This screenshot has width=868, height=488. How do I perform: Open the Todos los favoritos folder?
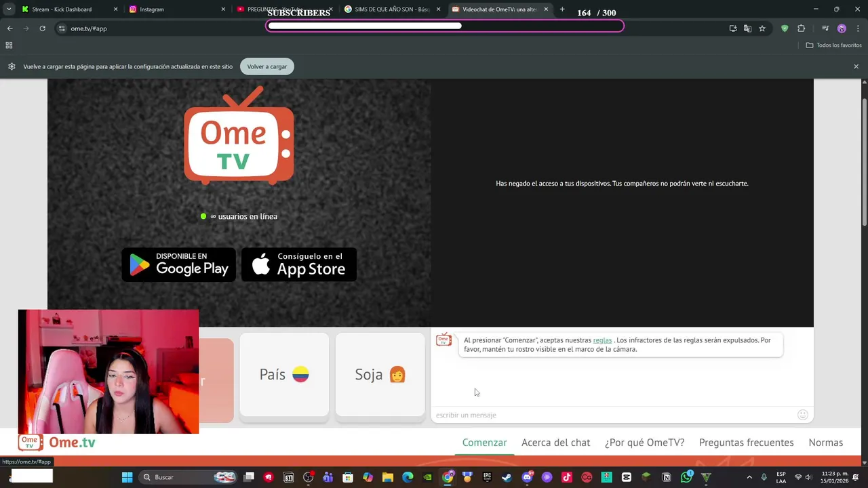[833, 45]
